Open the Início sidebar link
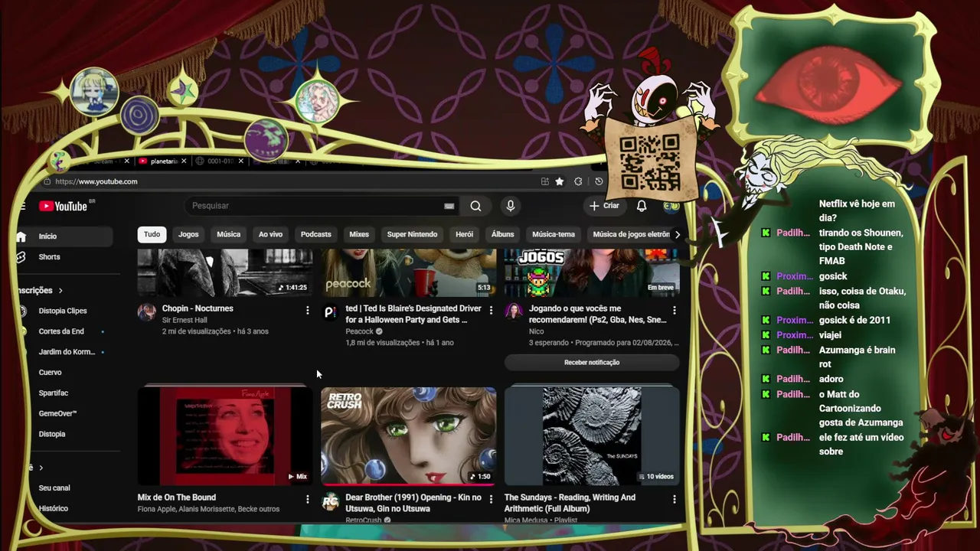Image resolution: width=980 pixels, height=551 pixels. point(64,236)
